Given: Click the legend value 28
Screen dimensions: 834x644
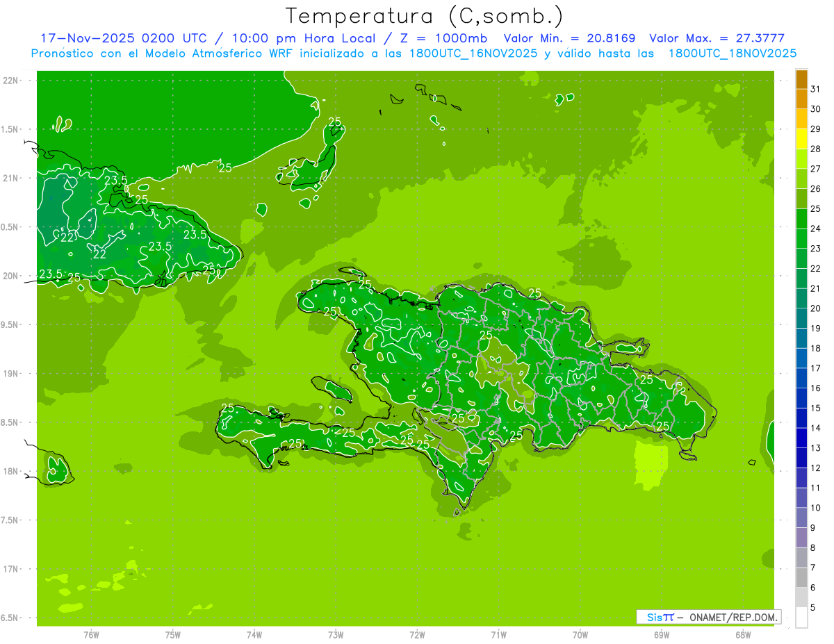Looking at the screenshot, I should tap(816, 149).
